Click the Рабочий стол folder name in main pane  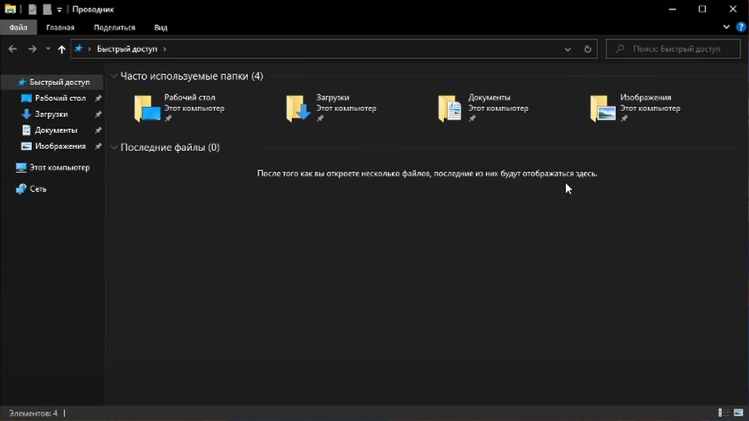pos(190,97)
